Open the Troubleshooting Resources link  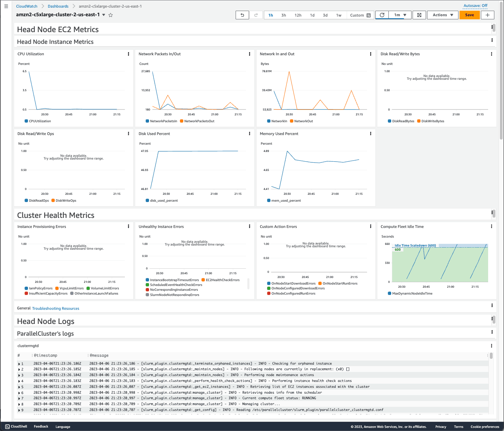[56, 308]
